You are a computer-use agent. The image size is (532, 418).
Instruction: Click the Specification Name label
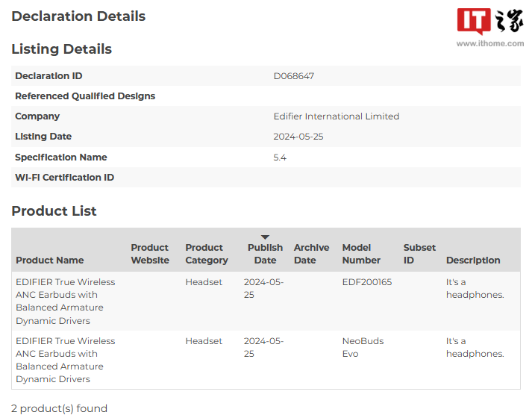click(60, 157)
